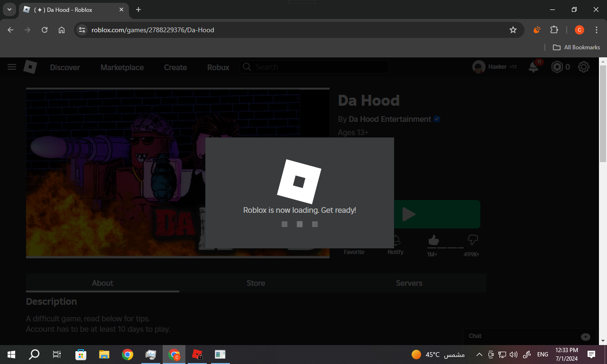Open the Roblox notifications bell
Image resolution: width=607 pixels, height=364 pixels.
click(534, 67)
